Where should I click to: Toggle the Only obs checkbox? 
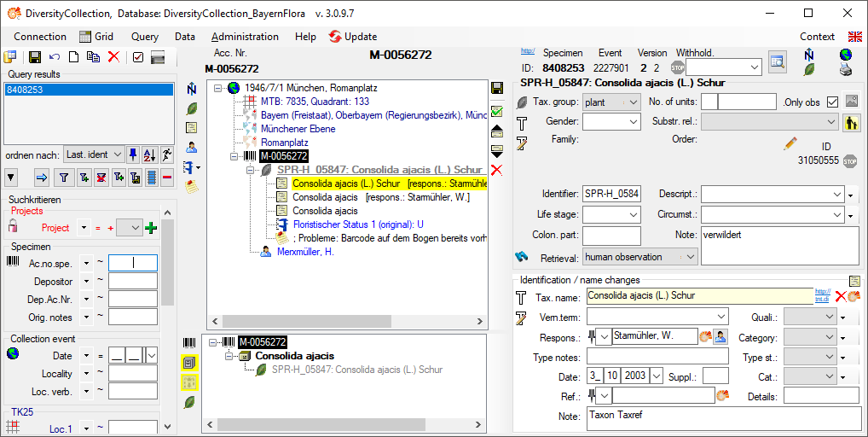pyautogui.click(x=832, y=102)
